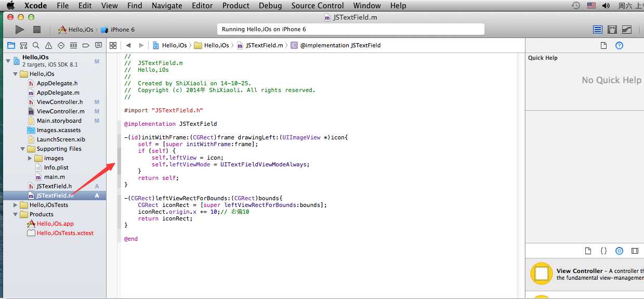Screen dimensions: 644x299
Task: Show the File inspector
Action: tap(603, 45)
